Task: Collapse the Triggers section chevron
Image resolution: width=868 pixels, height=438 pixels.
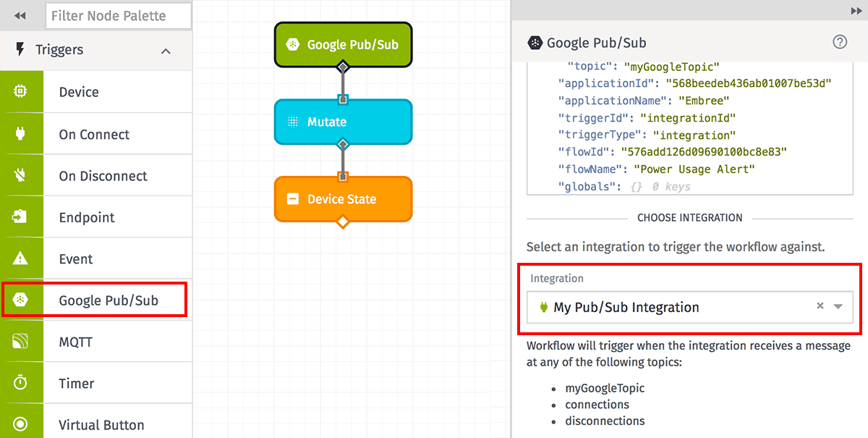Action: coord(166,51)
